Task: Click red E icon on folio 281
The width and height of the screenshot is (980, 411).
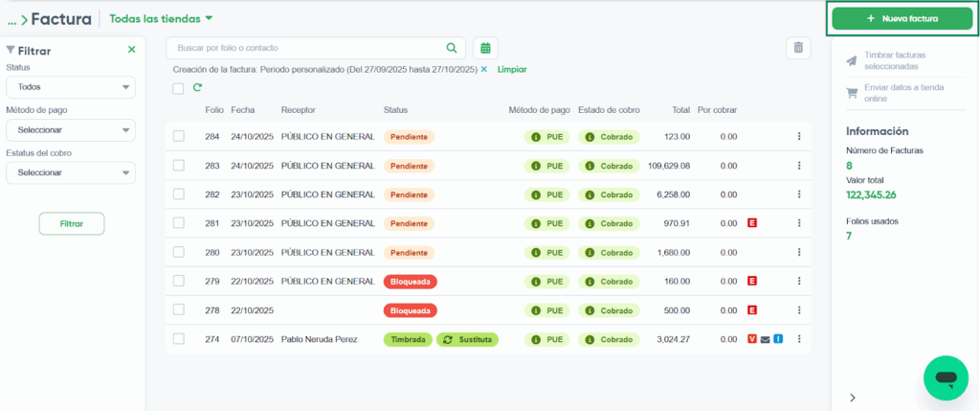Action: (x=752, y=223)
